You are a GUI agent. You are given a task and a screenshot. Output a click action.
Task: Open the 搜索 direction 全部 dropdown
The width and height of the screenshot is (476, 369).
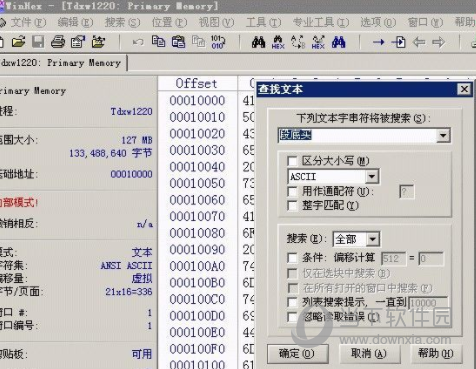[x=373, y=239]
